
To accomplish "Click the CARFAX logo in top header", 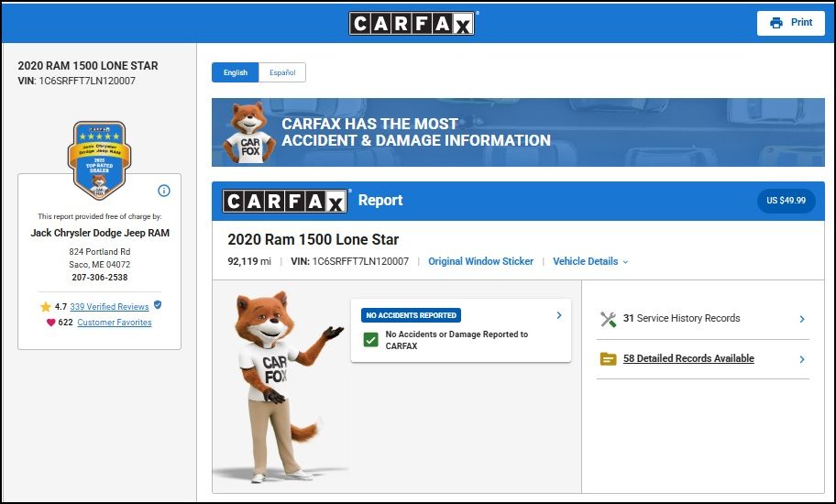I will point(412,23).
